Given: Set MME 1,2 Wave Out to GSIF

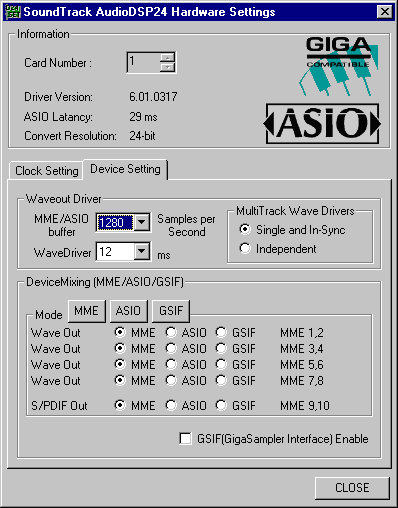Looking at the screenshot, I should pos(221,332).
